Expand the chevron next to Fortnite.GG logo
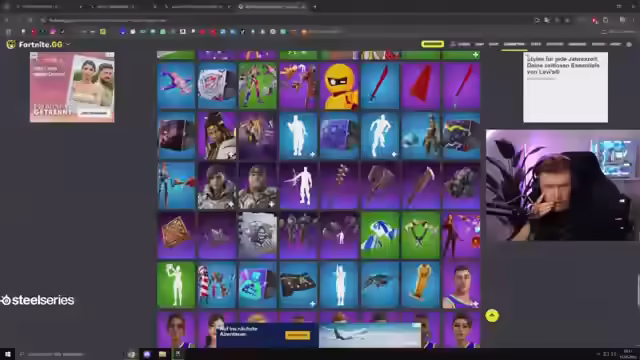640x360 pixels. [68, 44]
